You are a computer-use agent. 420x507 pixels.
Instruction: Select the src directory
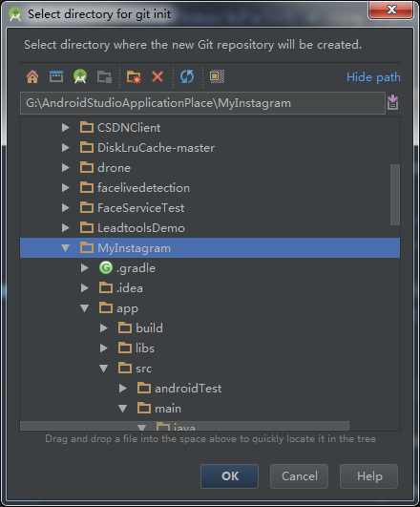(x=143, y=369)
